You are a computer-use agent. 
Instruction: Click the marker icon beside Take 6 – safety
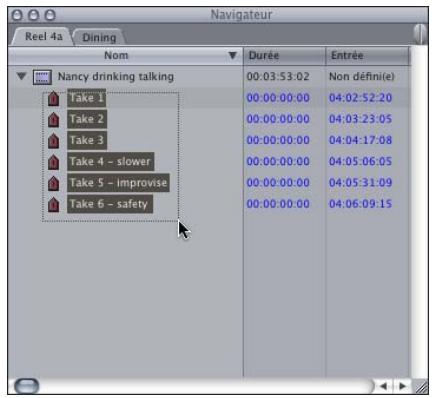click(54, 205)
